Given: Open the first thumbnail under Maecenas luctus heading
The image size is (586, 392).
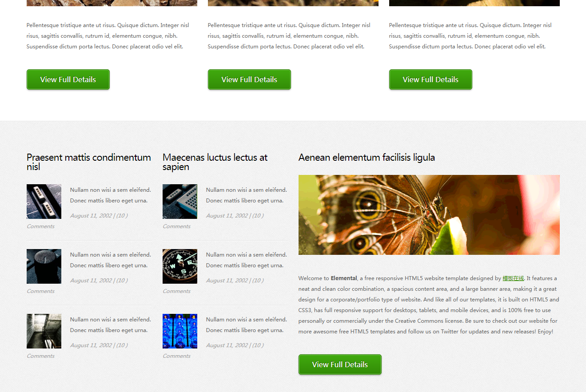Looking at the screenshot, I should click(x=180, y=202).
